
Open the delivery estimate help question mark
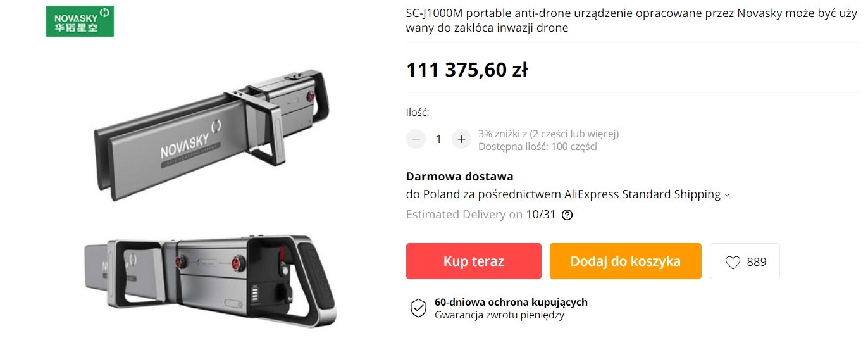[x=567, y=215]
